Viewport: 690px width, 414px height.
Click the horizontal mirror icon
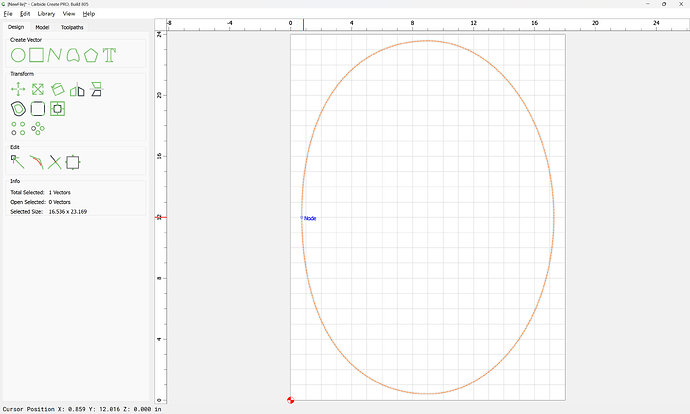(77, 89)
